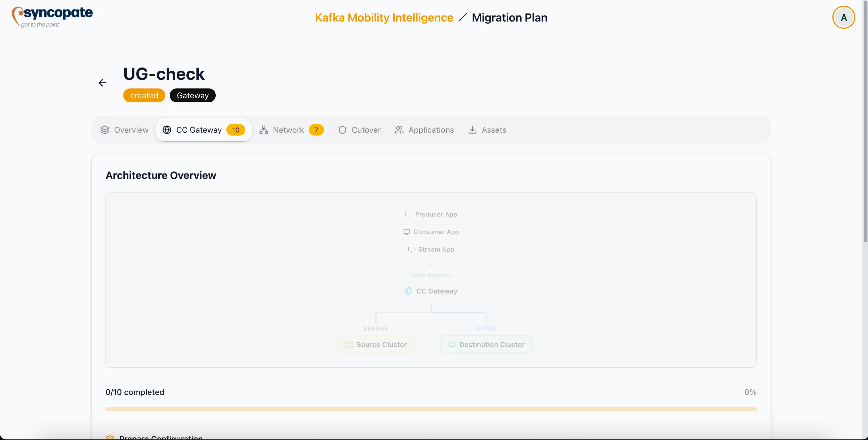Click the CC Gateway node in diagram
This screenshot has width=868, height=440.
[x=431, y=291]
